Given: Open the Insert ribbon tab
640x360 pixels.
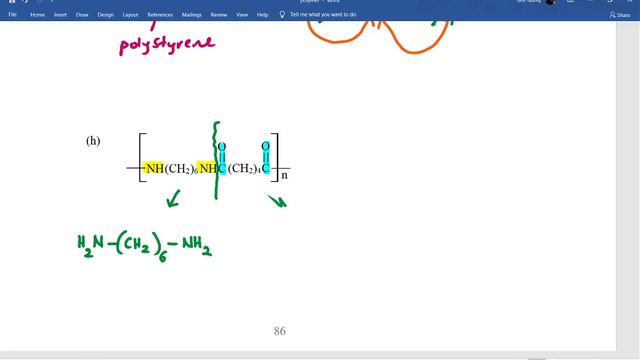Looking at the screenshot, I should point(60,15).
